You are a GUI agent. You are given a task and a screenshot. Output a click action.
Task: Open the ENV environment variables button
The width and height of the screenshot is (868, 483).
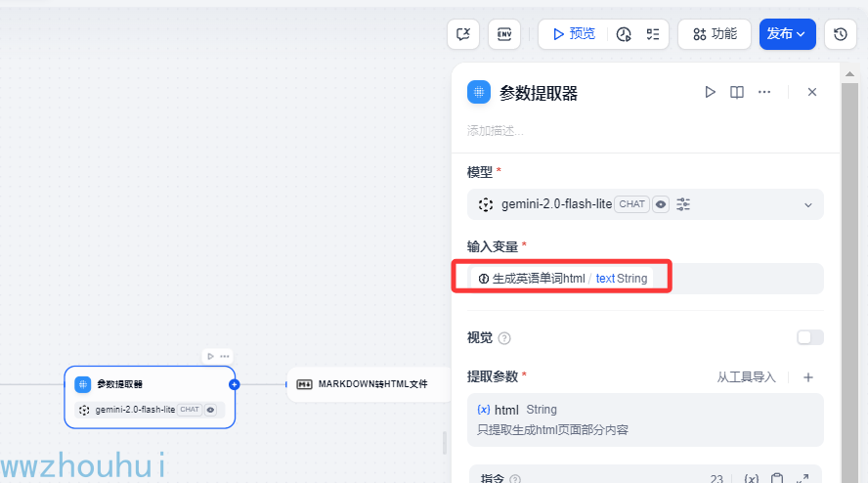504,34
